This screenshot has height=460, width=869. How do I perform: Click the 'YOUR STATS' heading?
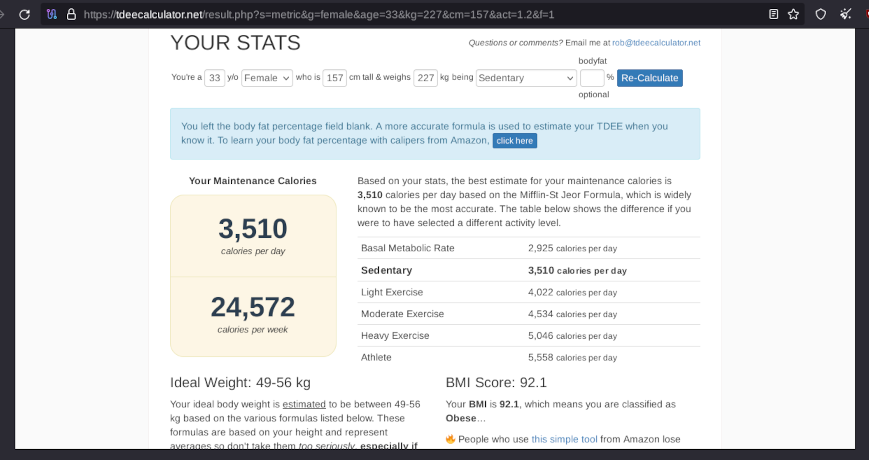pos(235,43)
